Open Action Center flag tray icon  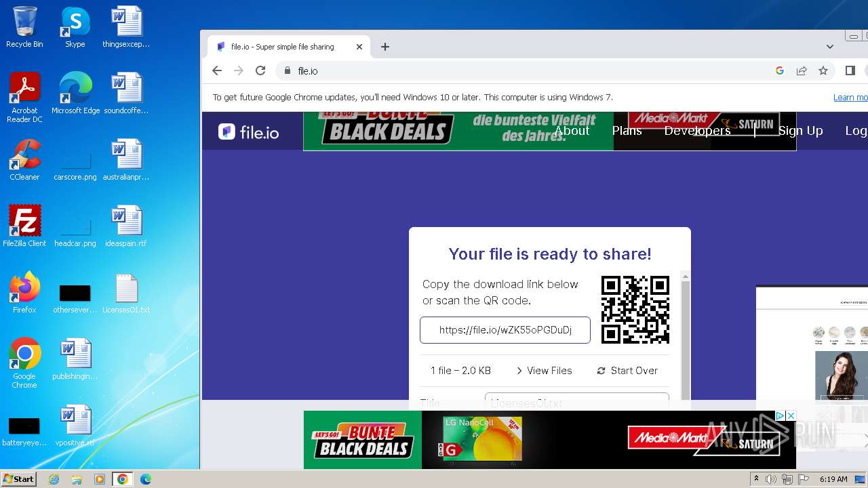[x=803, y=479]
